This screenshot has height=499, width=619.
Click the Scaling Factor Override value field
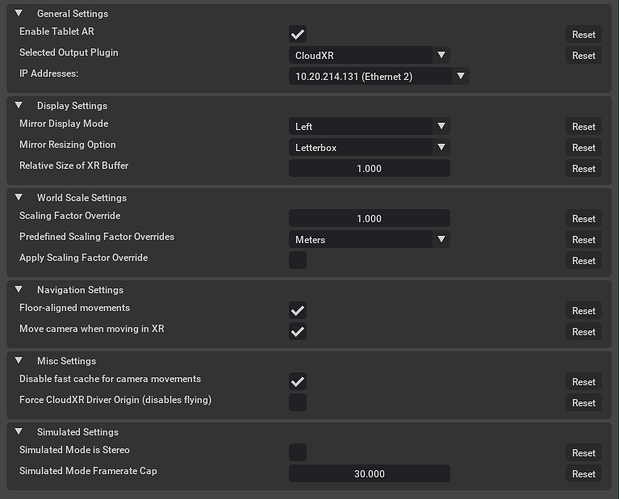point(369,218)
